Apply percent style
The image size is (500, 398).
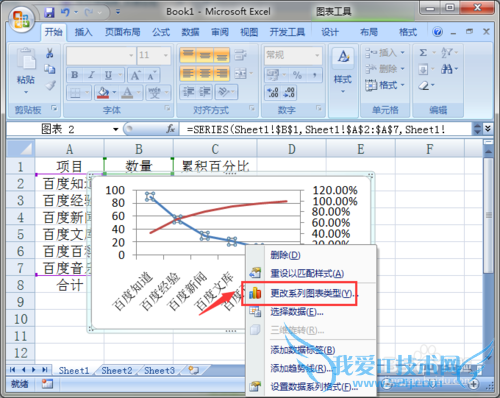(297, 75)
